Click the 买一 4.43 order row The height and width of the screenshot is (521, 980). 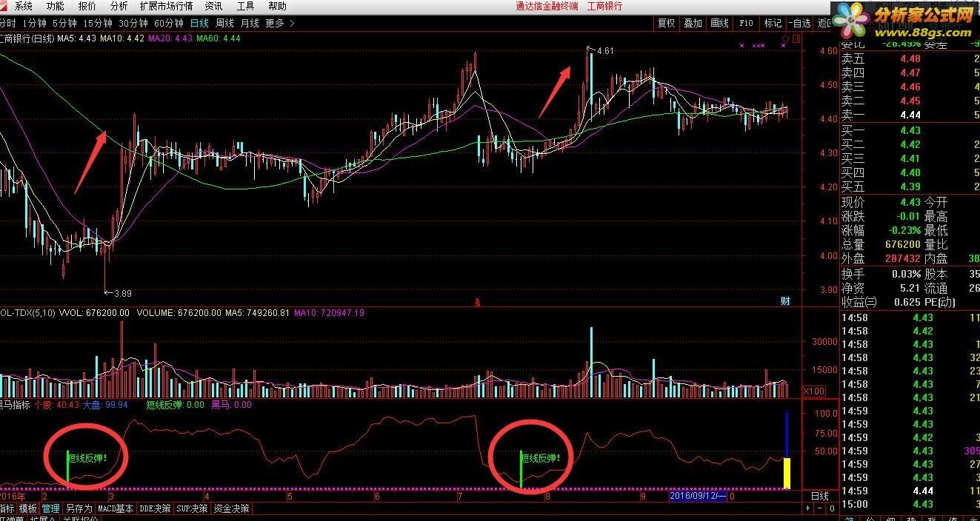tap(910, 130)
